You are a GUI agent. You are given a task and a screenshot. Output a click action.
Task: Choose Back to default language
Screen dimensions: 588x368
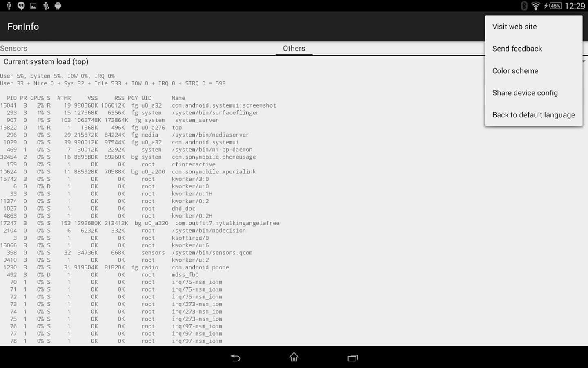[533, 115]
